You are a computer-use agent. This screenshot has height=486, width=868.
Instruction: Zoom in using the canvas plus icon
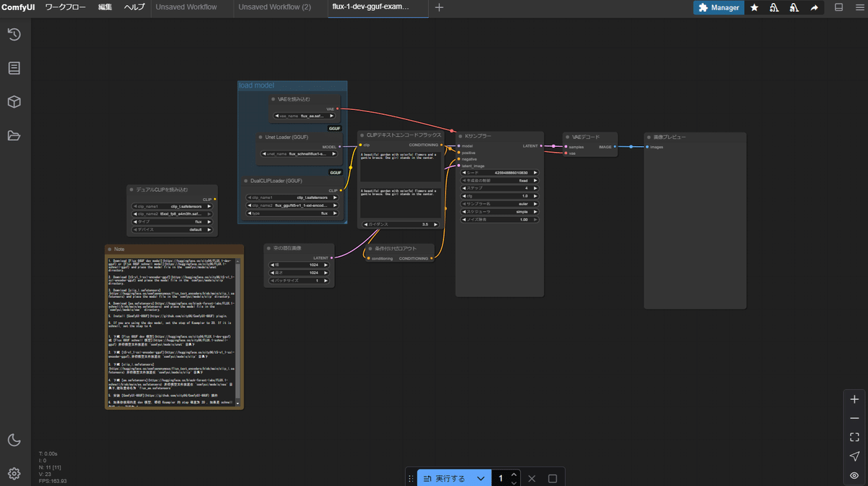(x=854, y=398)
